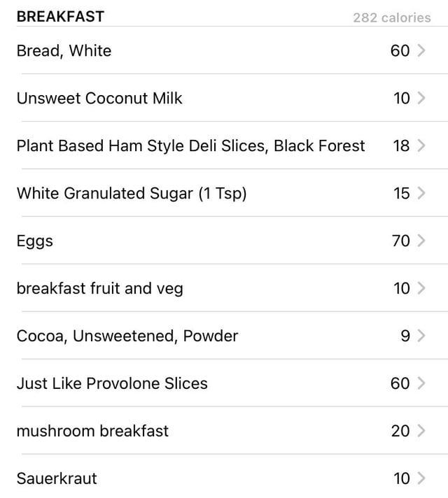This screenshot has width=448, height=498.
Task: Tap chevron next to Unsweet Coconut Milk
Action: (x=421, y=98)
